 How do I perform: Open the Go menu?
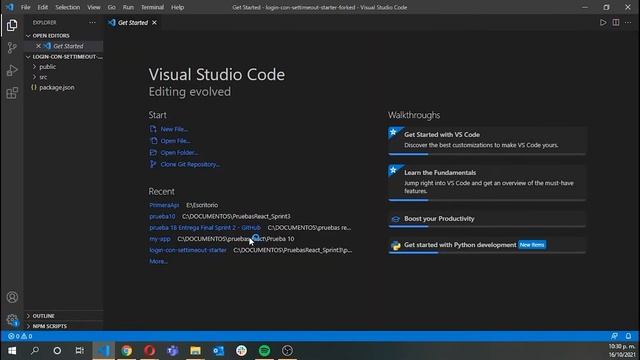pyautogui.click(x=111, y=7)
